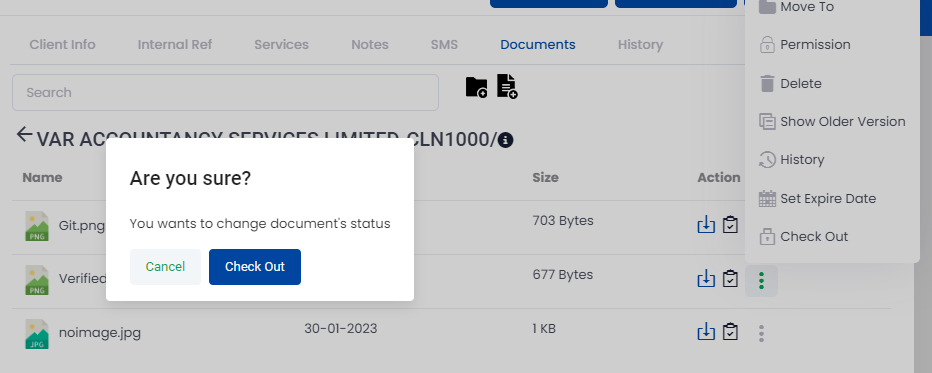Download the noimage.jpg file
The height and width of the screenshot is (373, 932).
pyautogui.click(x=706, y=332)
